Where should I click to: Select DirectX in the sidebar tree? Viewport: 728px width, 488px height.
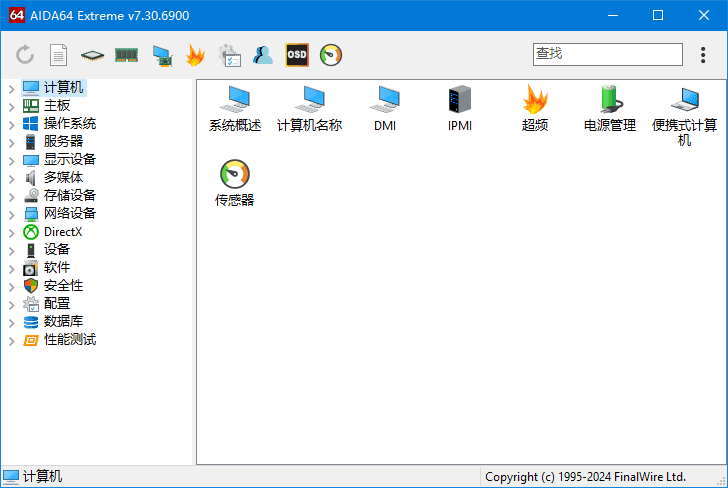click(x=62, y=231)
